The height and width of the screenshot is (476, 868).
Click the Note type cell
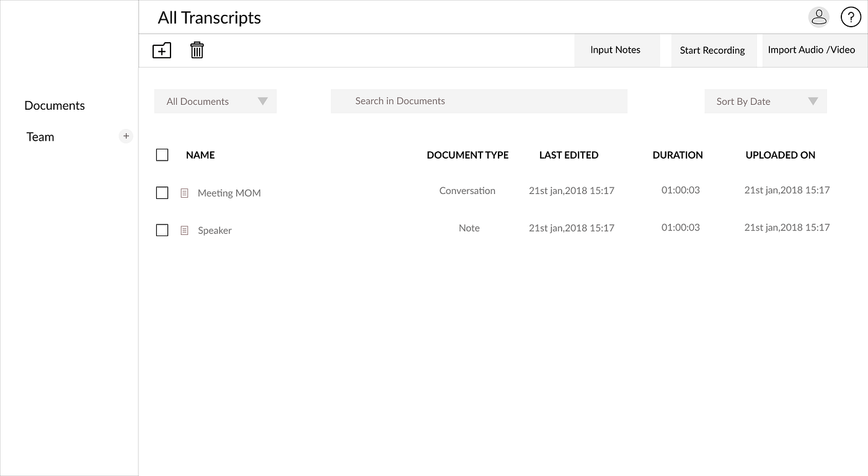469,228
